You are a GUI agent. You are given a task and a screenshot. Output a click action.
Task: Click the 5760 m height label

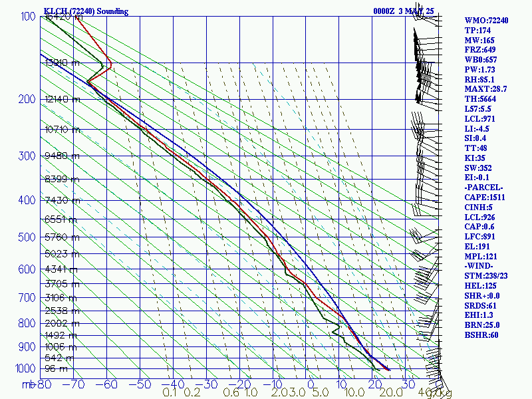pos(62,237)
